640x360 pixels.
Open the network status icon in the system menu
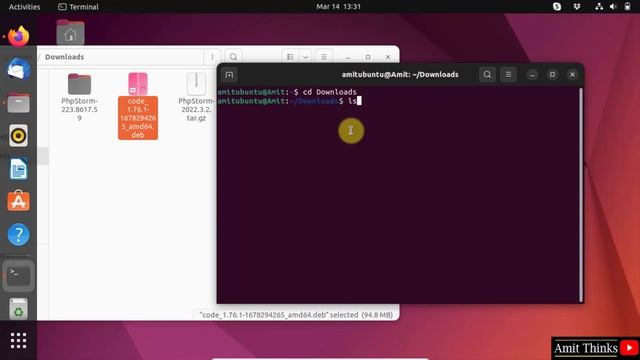coord(599,7)
